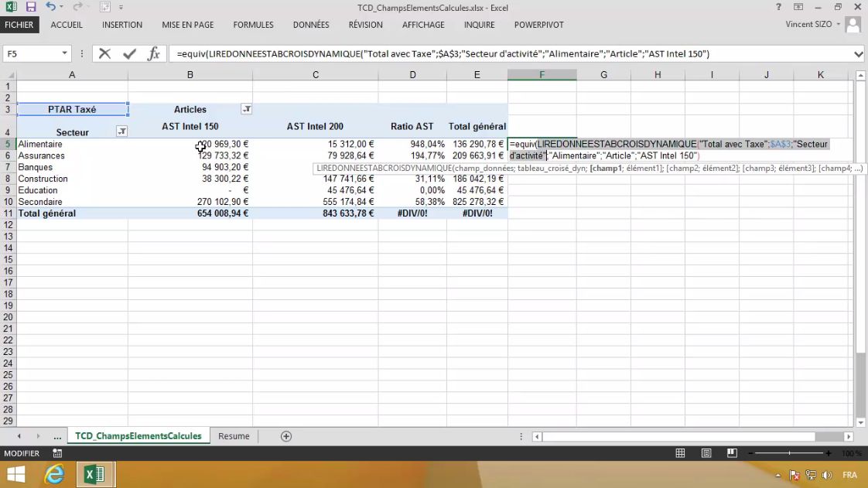Launch Internet Explorer from the taskbar

pyautogui.click(x=54, y=474)
